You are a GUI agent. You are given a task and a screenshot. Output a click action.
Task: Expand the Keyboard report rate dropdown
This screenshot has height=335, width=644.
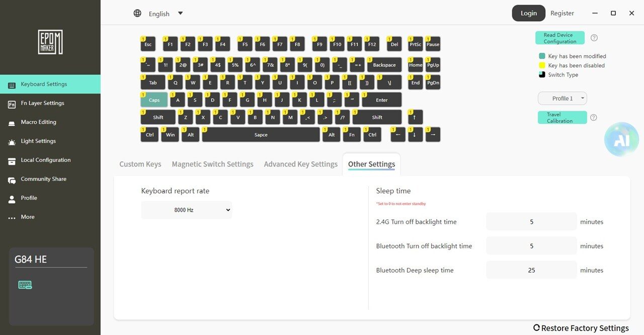[186, 210]
